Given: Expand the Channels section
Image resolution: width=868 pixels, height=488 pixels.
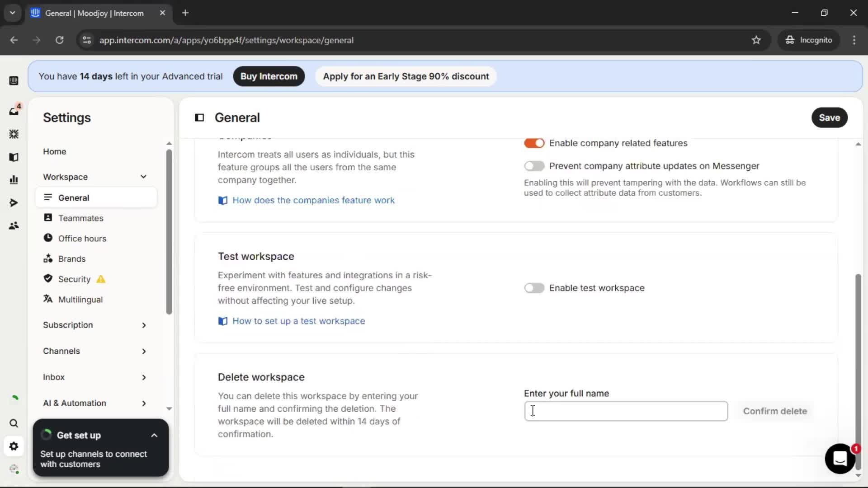Looking at the screenshot, I should point(144,352).
